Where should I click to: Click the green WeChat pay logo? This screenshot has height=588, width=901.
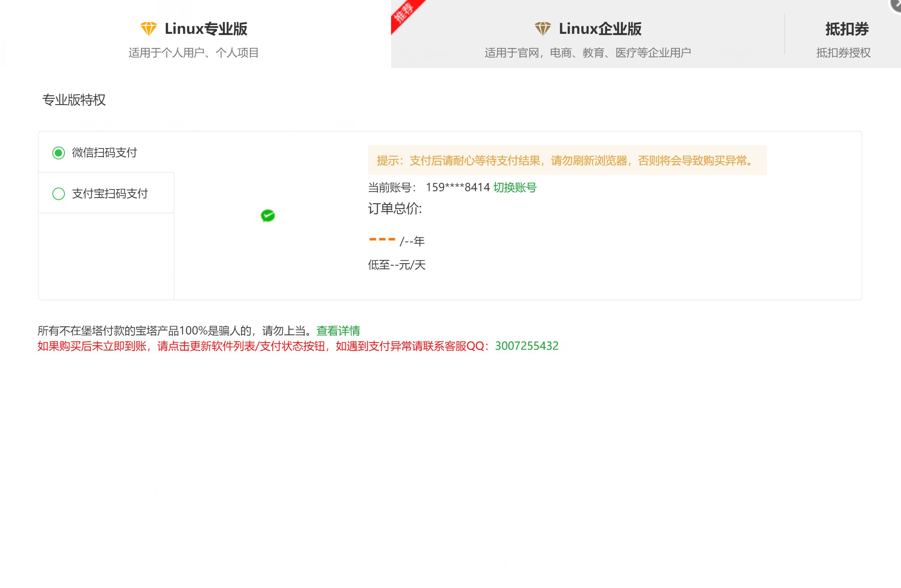pos(268,216)
